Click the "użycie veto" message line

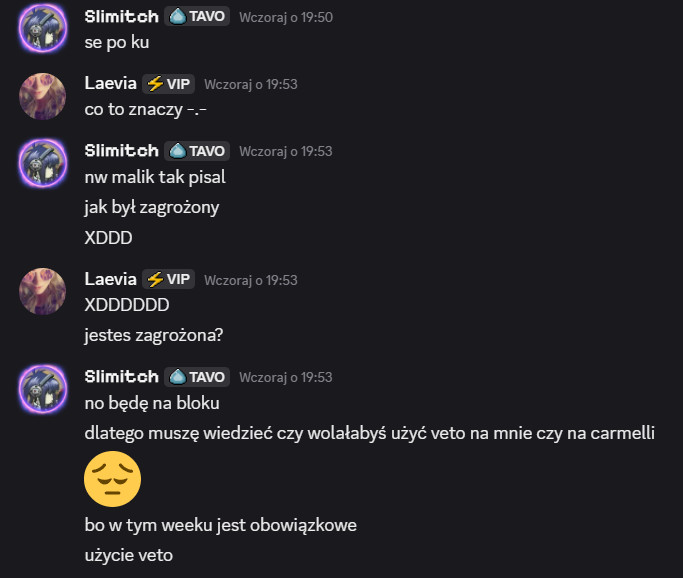(x=128, y=555)
